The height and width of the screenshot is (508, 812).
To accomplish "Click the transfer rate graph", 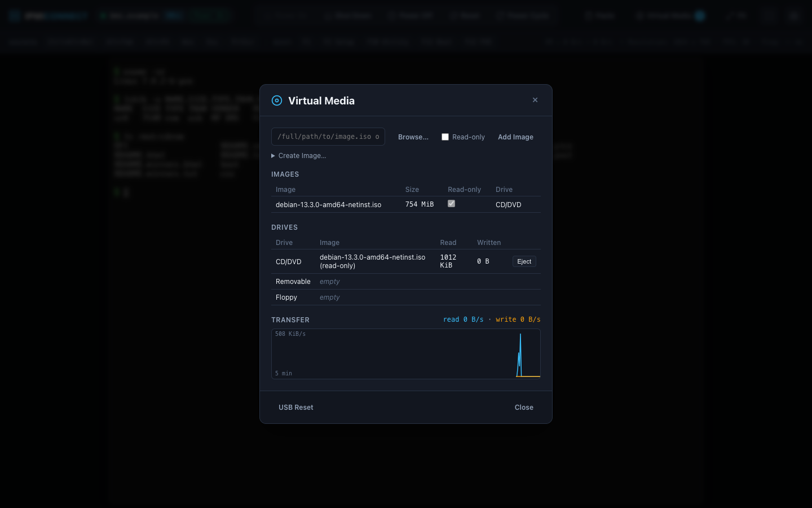I will click(406, 354).
